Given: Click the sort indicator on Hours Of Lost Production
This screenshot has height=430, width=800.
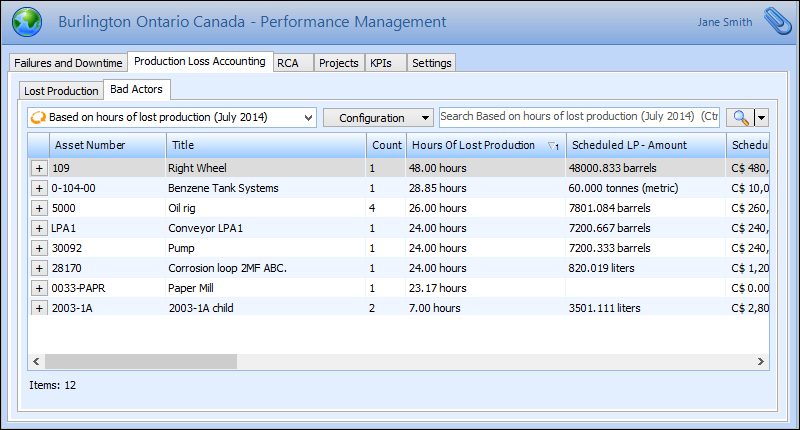Looking at the screenshot, I should tap(552, 146).
